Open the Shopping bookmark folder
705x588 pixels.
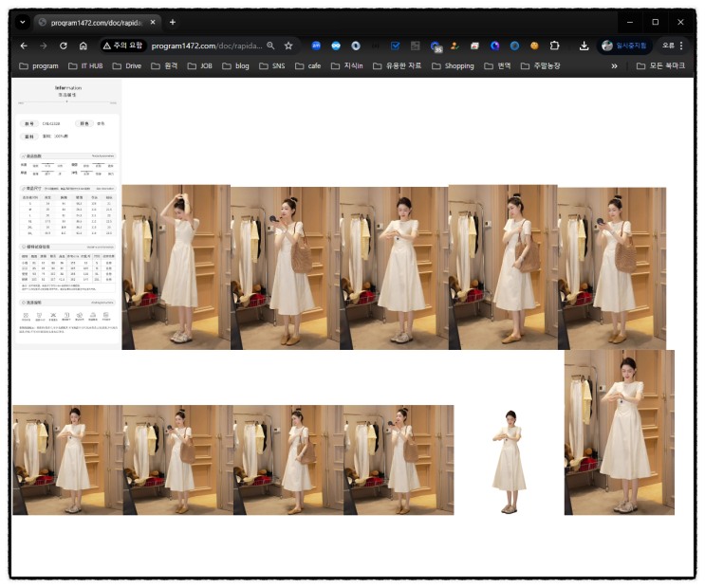point(452,66)
